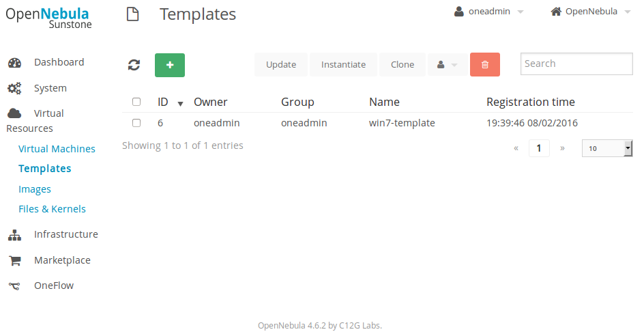The image size is (644, 334).
Task: Check the win7-template row checkbox
Action: click(136, 123)
